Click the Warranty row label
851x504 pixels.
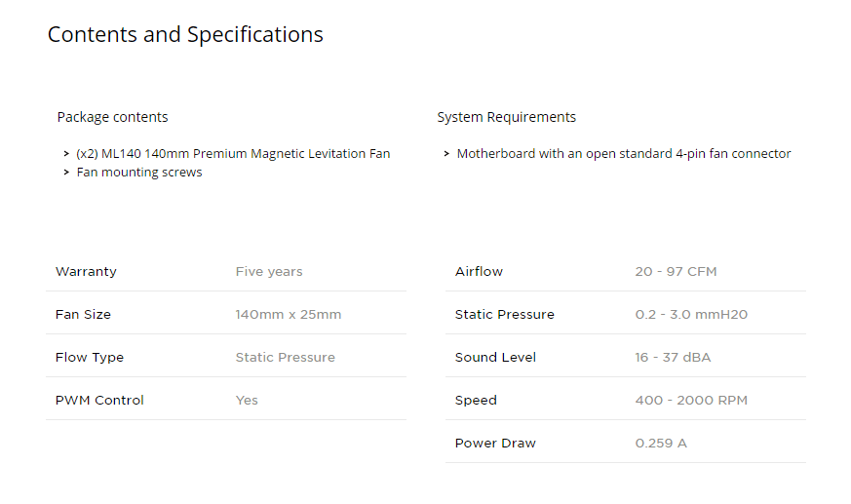[86, 271]
